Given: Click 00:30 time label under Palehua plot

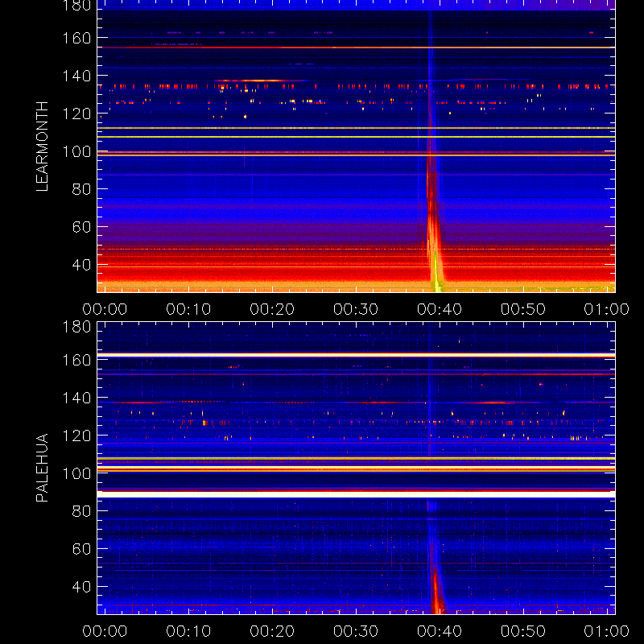Looking at the screenshot, I should pos(356,631).
